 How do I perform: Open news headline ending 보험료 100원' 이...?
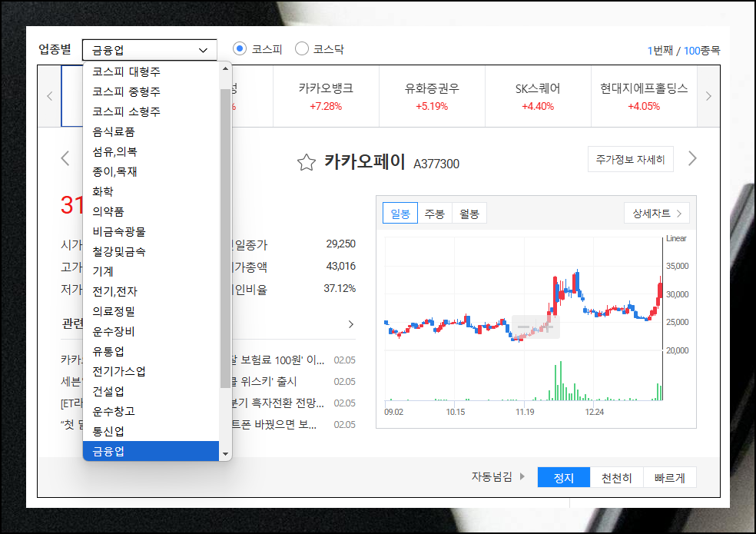[x=277, y=360]
